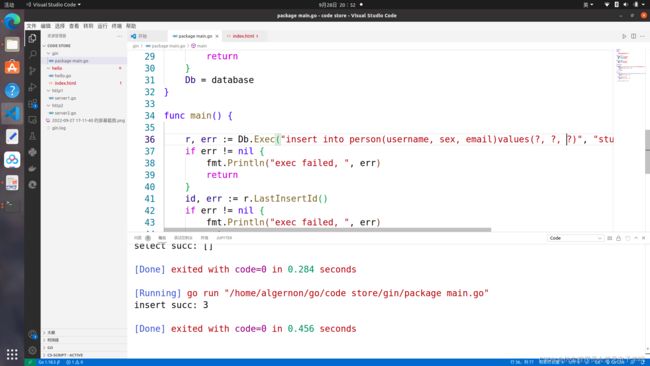Screen dimensions: 650x366
Task: Open the 查看 (View) menu
Action: [74, 26]
